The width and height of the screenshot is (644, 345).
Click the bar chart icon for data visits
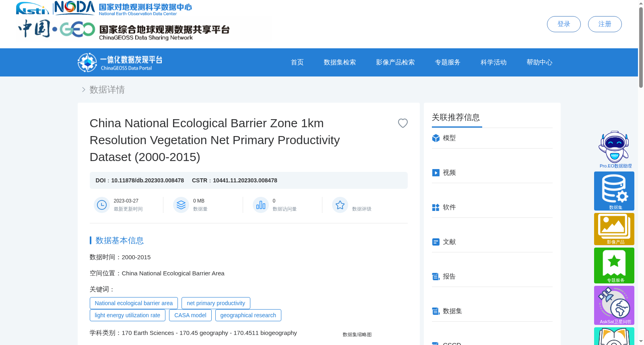coord(261,205)
